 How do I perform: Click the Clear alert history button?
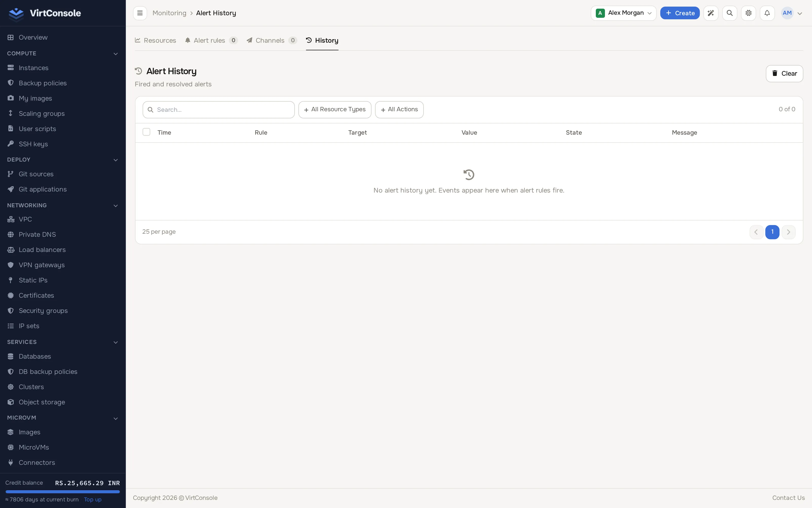click(784, 74)
